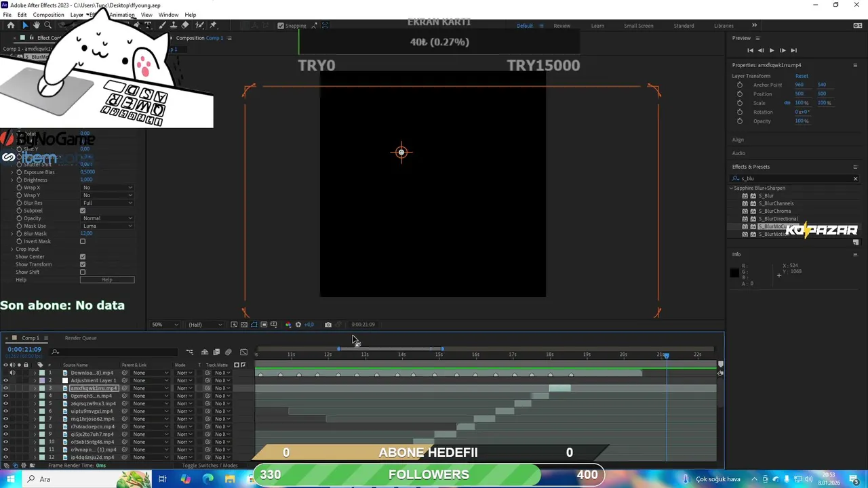Toggle the Snapping checkbox

tap(281, 26)
